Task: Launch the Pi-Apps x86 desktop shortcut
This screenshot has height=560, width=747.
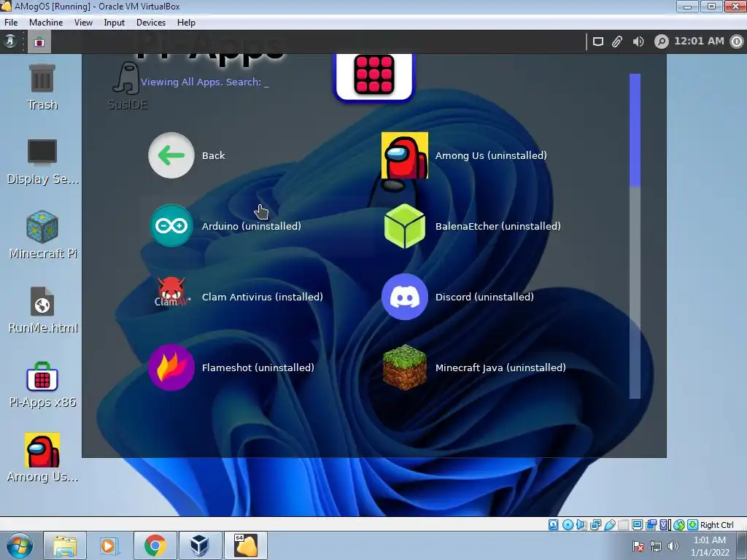Action: coord(42,385)
